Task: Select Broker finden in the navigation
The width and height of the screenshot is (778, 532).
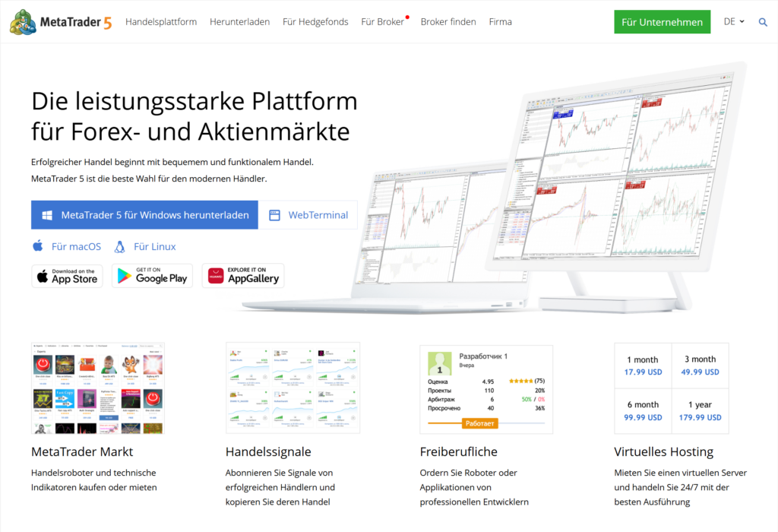Action: click(x=448, y=22)
